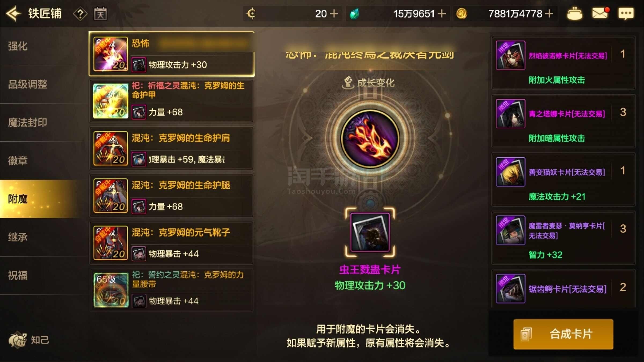Choose 混沌：克罗姆的元气靴子 equipment item
Screen dimensions: 644x362
click(x=171, y=243)
